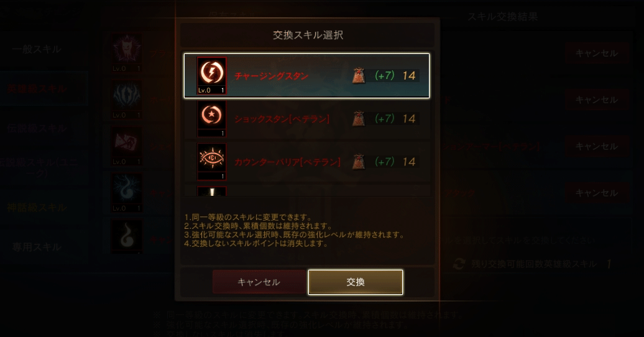
Task: Open the 一般スキル tab
Action: [x=37, y=49]
